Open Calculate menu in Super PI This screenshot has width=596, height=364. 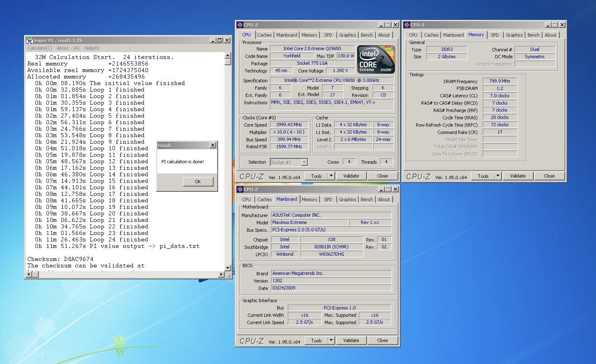tap(40, 48)
